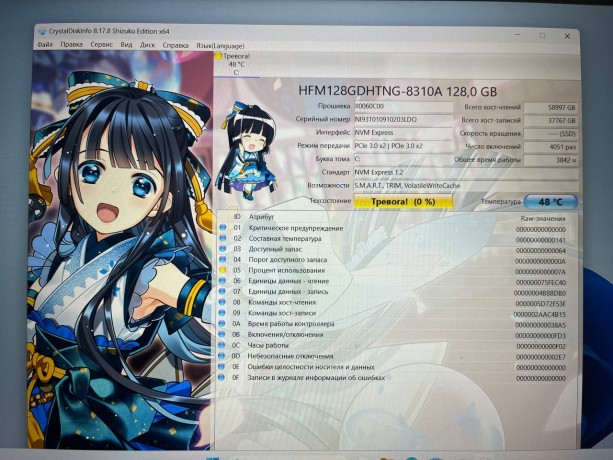This screenshot has height=460, width=613.
Task: Click the blue status dot for attribute 0F
Action: point(222,377)
